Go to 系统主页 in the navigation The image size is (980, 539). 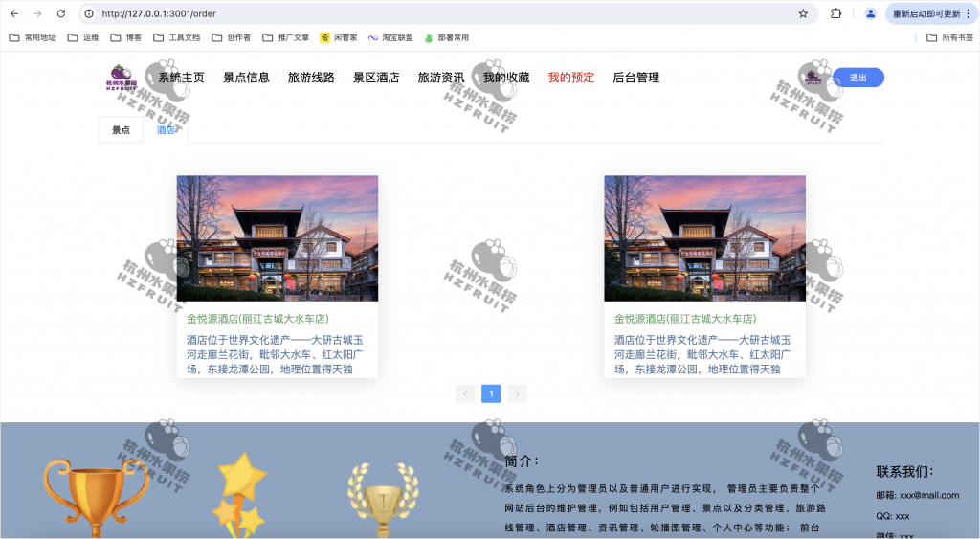coord(181,78)
